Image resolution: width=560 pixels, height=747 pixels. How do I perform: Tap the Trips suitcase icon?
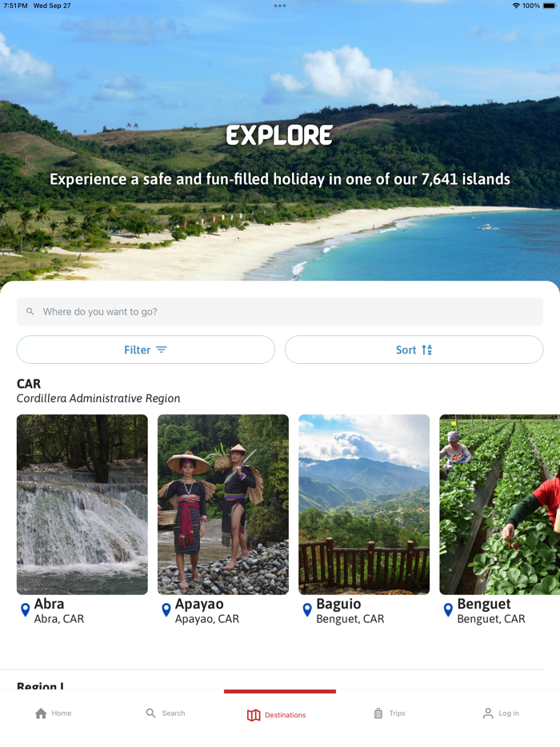point(376,713)
